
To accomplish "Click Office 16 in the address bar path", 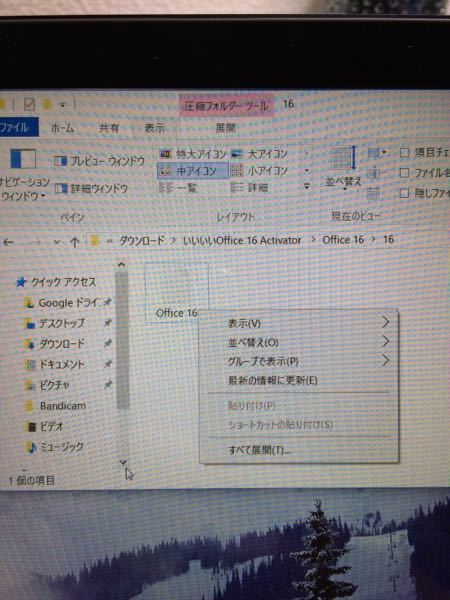I will pyautogui.click(x=343, y=240).
